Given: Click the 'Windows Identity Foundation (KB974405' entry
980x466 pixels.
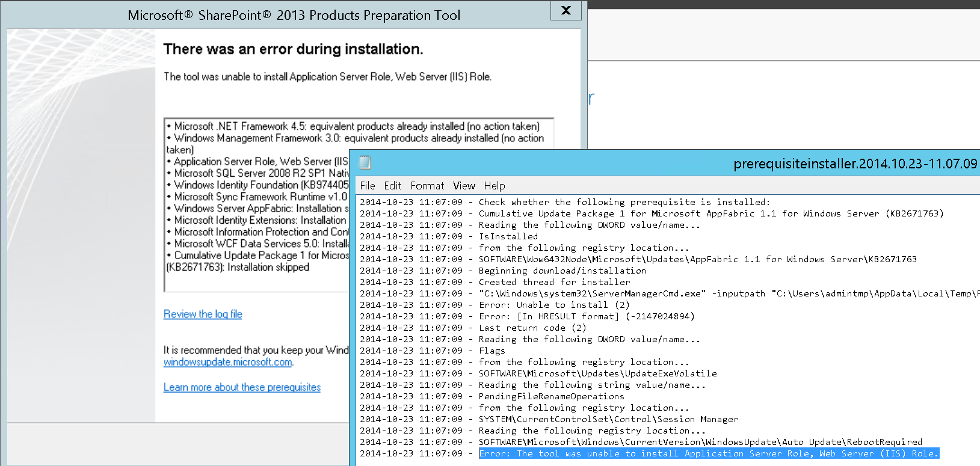Looking at the screenshot, I should (x=257, y=185).
